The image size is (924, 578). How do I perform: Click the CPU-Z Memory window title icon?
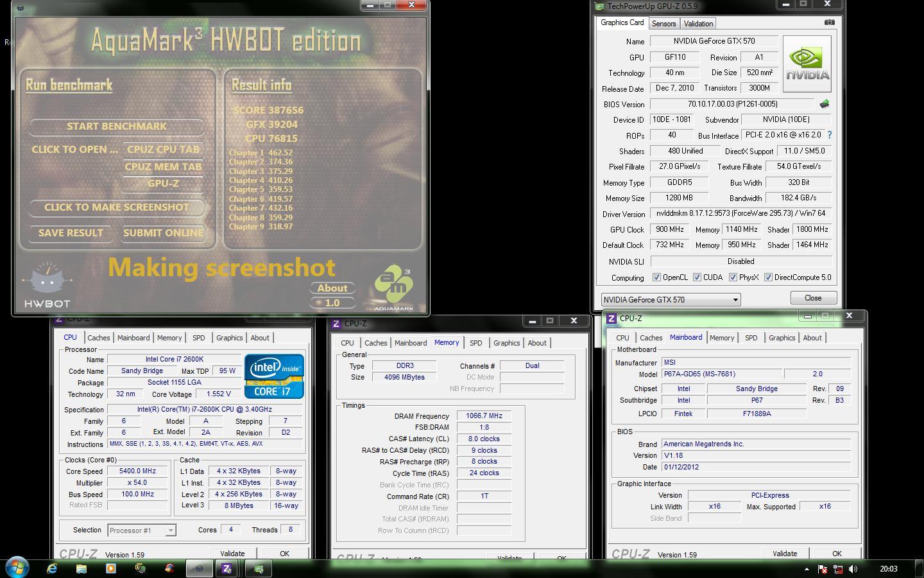[x=337, y=324]
